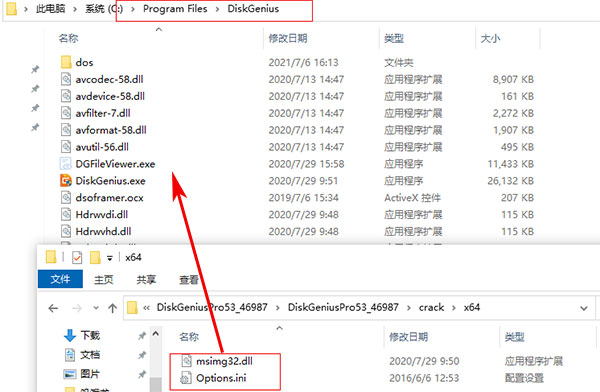Sort by 名称 column in DiskGenius window
Screen dimensions: 600x392
click(x=68, y=38)
